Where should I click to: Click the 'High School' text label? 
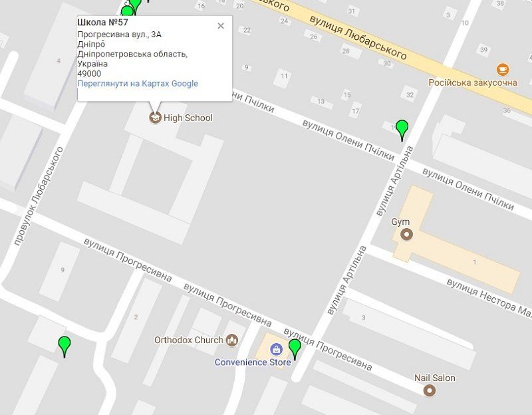coord(188,118)
